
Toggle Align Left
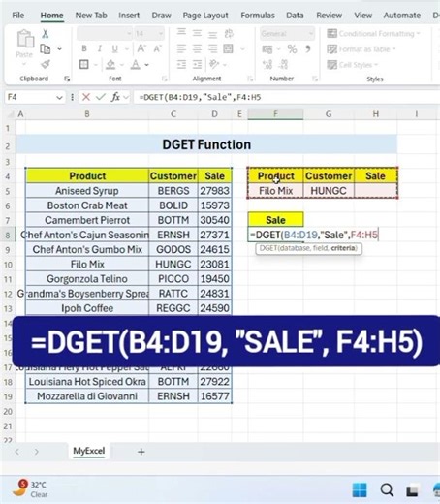point(181,48)
